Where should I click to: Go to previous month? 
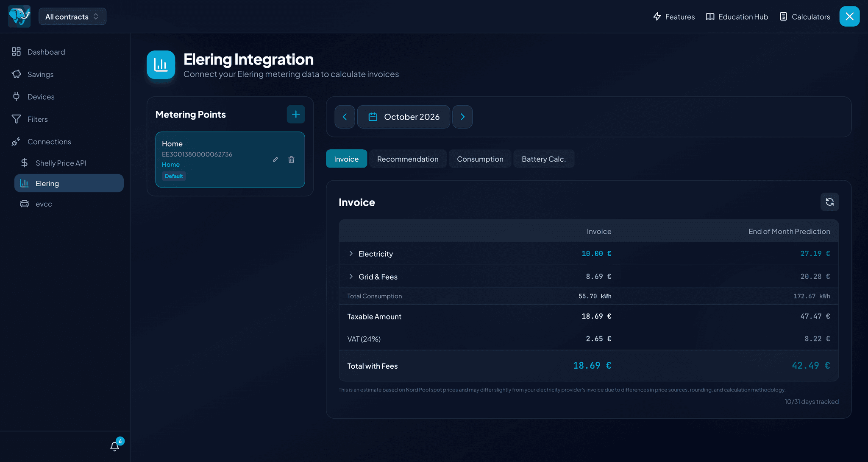click(345, 117)
